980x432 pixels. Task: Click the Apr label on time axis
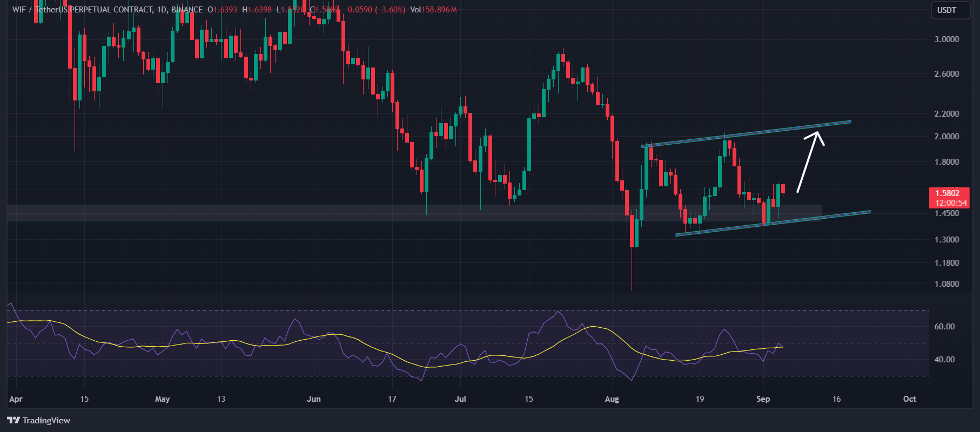click(16, 399)
